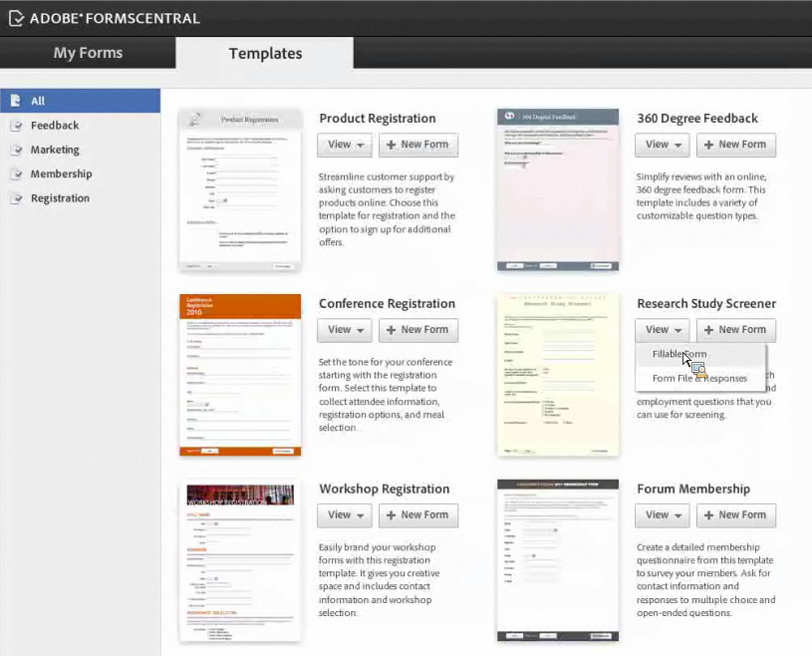Click New Form for Product Registration template

[x=418, y=145]
